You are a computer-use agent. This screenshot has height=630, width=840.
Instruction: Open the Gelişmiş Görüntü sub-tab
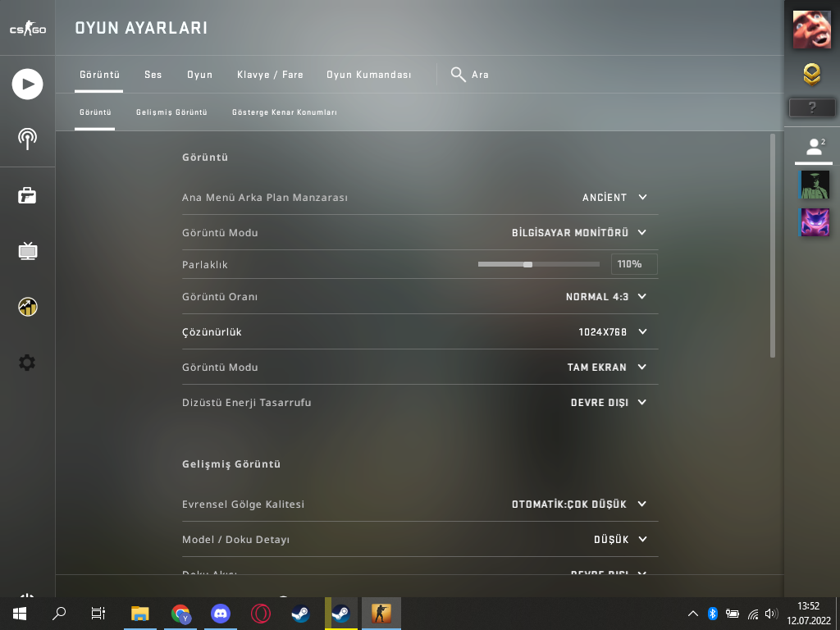[x=171, y=112]
